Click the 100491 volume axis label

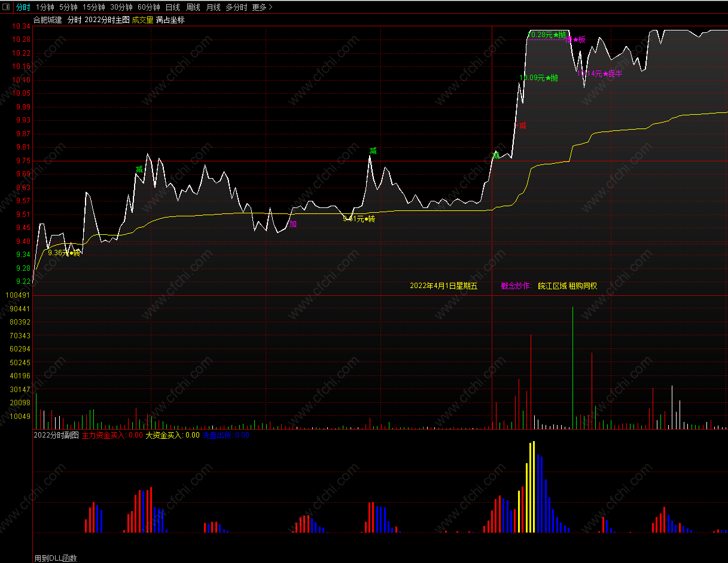pyautogui.click(x=17, y=295)
